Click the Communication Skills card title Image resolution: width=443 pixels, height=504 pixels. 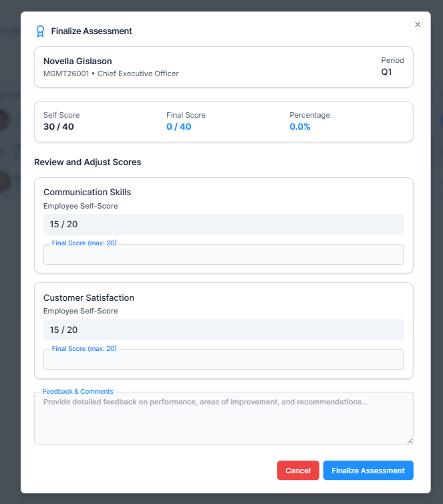click(87, 193)
